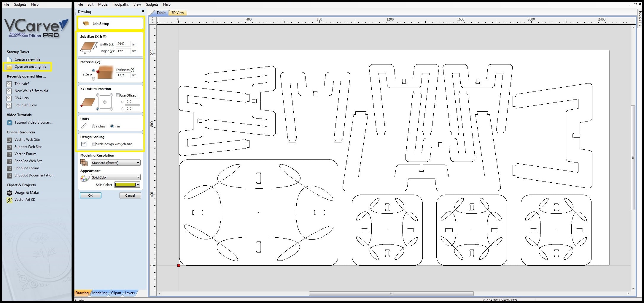Viewport: 644px width, 303px height.
Task: Open the Modeling Resolution dropdown
Action: pyautogui.click(x=115, y=163)
